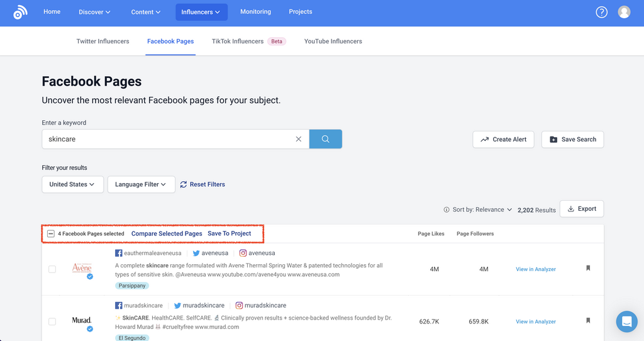
Task: Click the BuzzSumo logo icon
Action: tap(20, 12)
